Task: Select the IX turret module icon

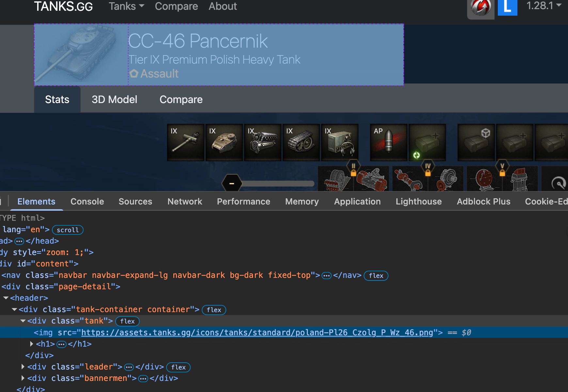Action: (x=224, y=142)
